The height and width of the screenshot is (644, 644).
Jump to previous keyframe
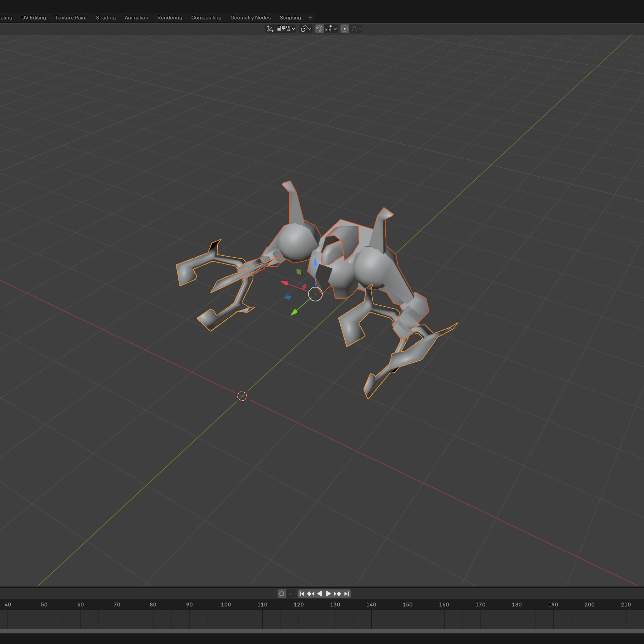point(311,594)
